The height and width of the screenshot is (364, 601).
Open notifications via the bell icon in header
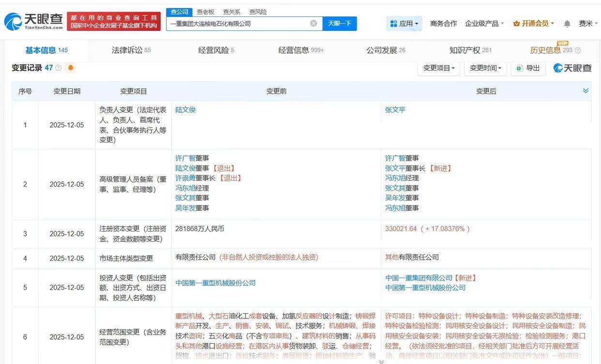pos(567,23)
